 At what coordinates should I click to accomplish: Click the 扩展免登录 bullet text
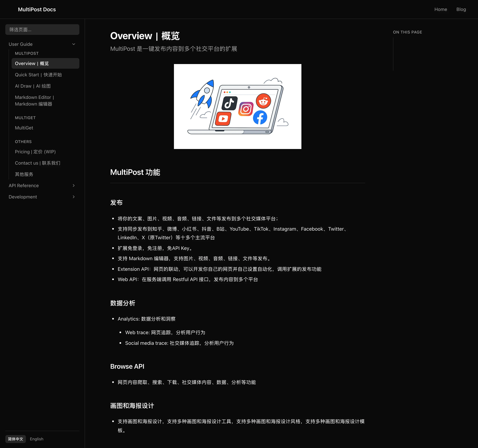pyautogui.click(x=156, y=248)
